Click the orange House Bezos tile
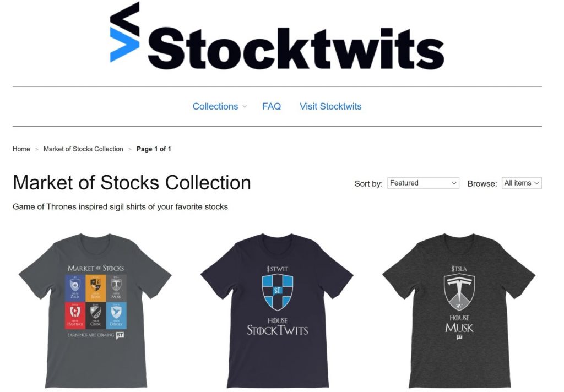 [x=96, y=288]
